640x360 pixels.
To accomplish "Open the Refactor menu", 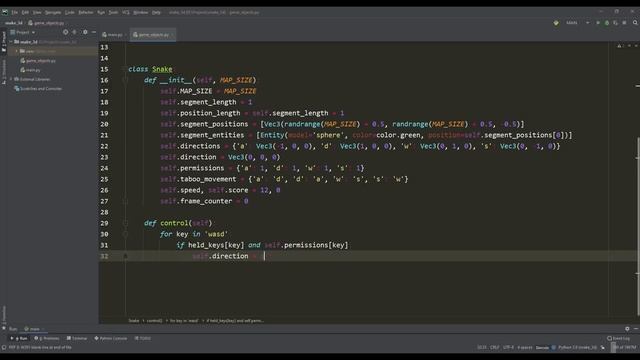I will [x=86, y=12].
